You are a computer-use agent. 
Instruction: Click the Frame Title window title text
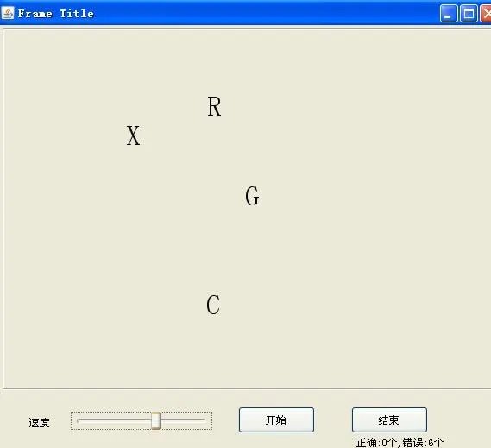(x=56, y=14)
